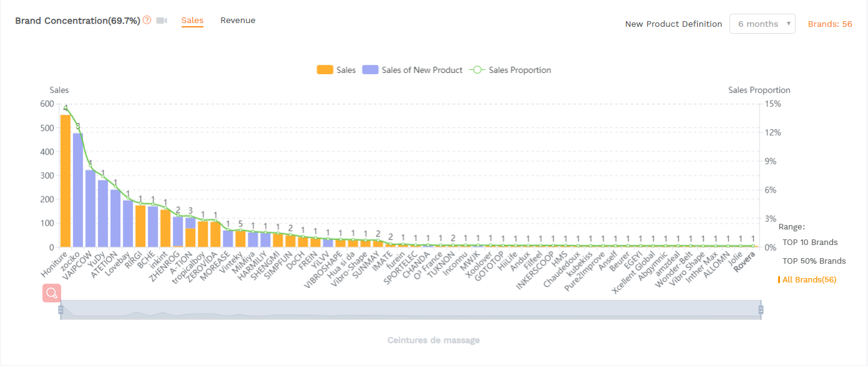Click left handle of chart zoom slider
Screen dimensions: 868x366
tap(61, 310)
